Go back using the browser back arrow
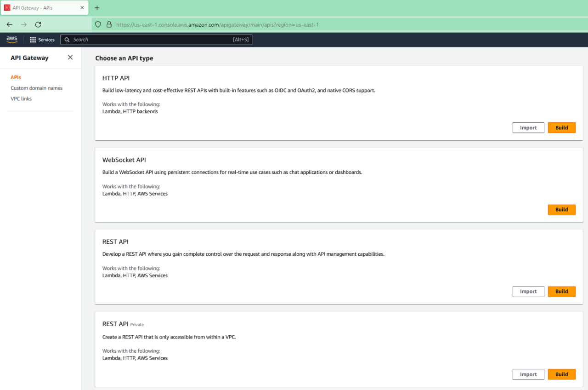Viewport: 588px width, 390px height. pyautogui.click(x=10, y=24)
